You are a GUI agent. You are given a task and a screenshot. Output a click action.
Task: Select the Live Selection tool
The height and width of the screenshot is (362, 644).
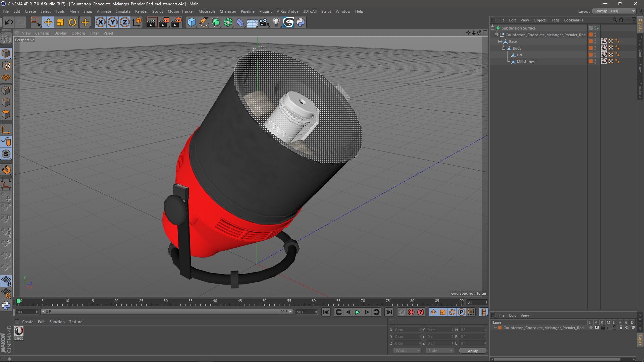click(35, 22)
